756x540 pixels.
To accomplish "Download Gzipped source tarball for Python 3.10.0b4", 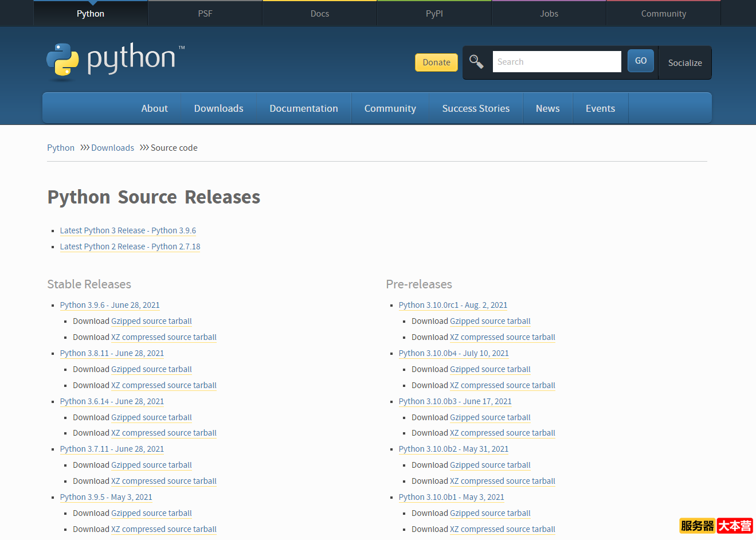I will coord(490,369).
